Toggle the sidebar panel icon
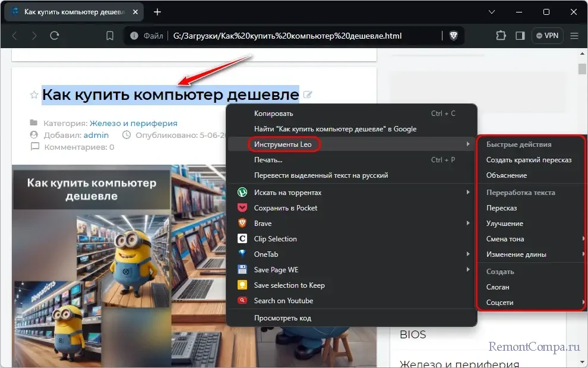This screenshot has width=588, height=368. [520, 36]
